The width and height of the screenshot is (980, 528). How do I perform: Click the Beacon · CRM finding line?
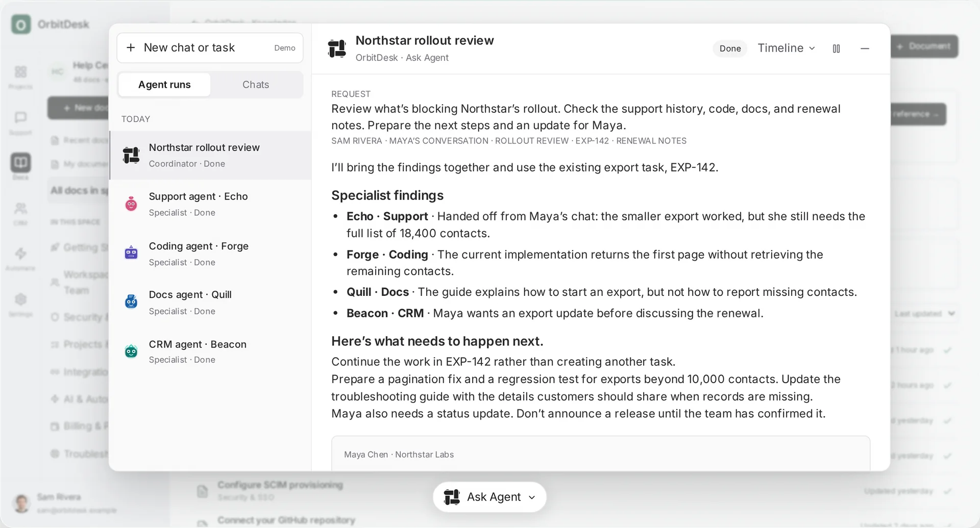pyautogui.click(x=555, y=313)
